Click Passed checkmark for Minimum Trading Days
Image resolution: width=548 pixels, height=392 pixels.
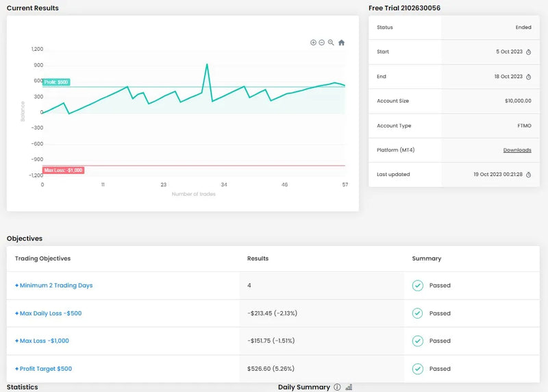coord(417,285)
